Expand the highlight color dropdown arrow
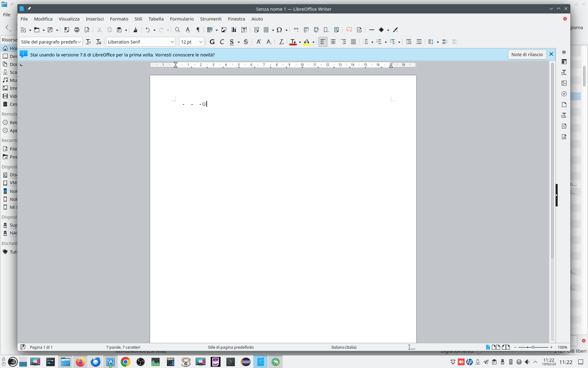 pos(313,42)
